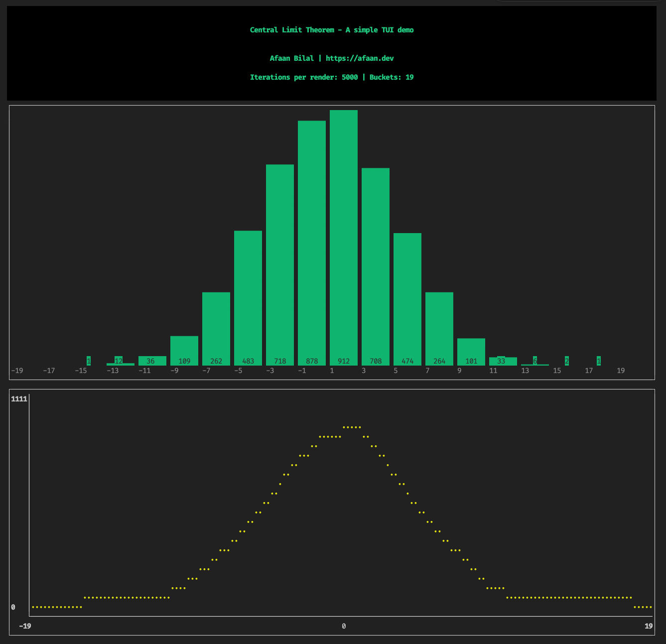Click the bar count value 109
This screenshot has height=644, width=666.
coord(184,361)
